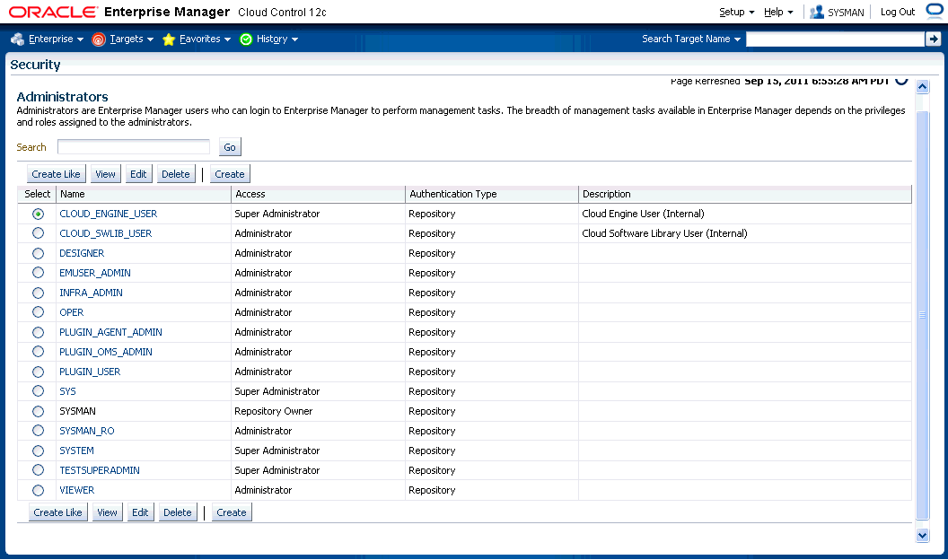This screenshot has height=560, width=948.
Task: Click the Description column header
Action: [x=745, y=194]
